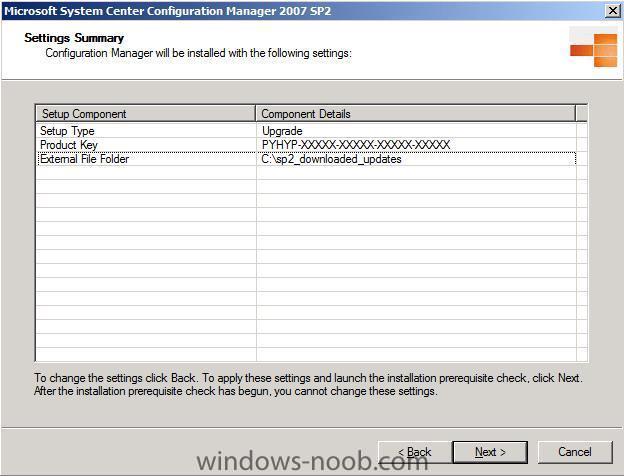Image resolution: width=624 pixels, height=476 pixels.
Task: Select the Product Key row
Action: [306, 145]
